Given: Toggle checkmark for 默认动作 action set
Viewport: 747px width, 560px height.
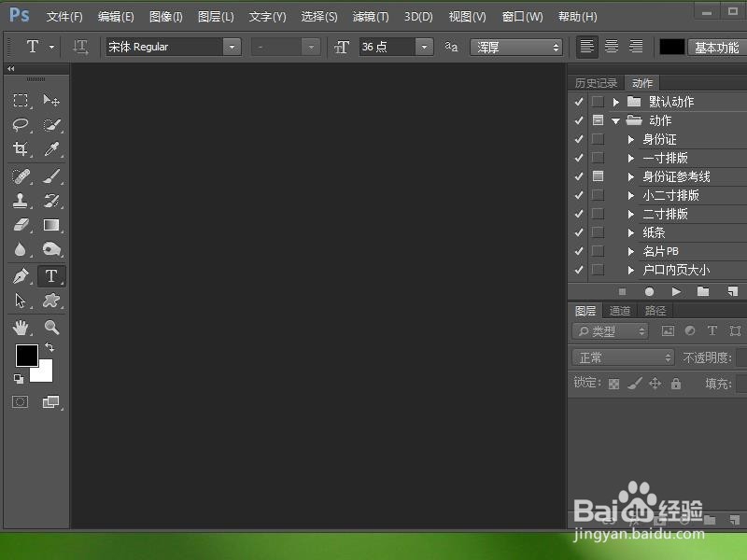Looking at the screenshot, I should (578, 102).
